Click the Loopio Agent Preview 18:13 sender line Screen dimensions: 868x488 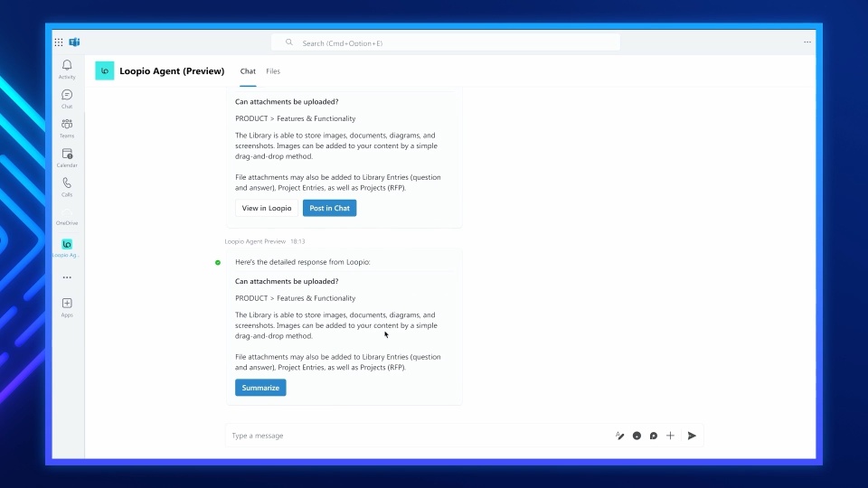(265, 241)
